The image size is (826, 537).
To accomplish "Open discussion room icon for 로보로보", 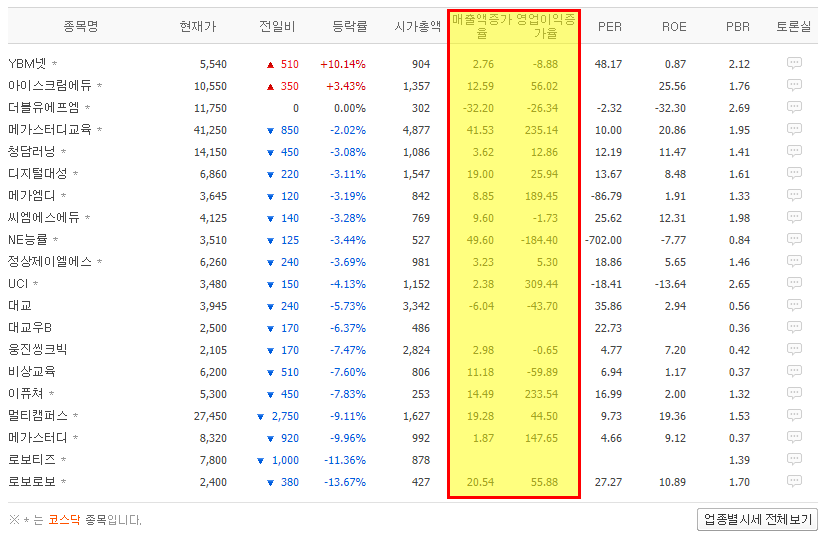I will (x=794, y=481).
